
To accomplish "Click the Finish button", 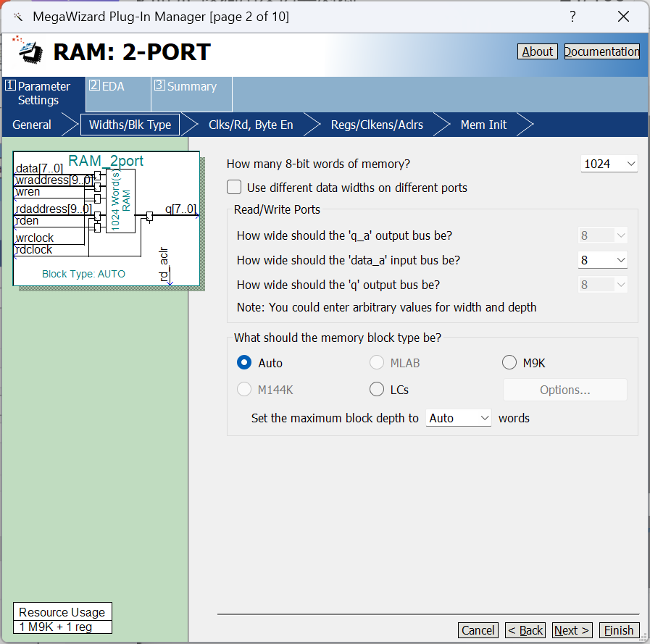I will (x=619, y=630).
